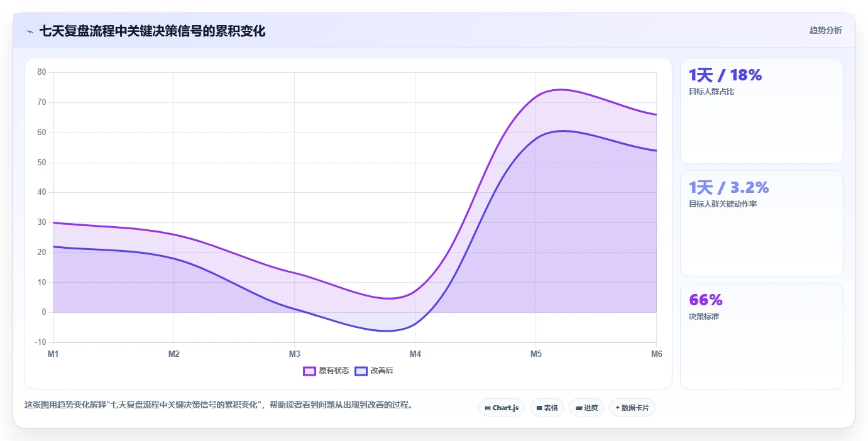Click the M3 x-axis label
868x441 pixels.
point(295,354)
